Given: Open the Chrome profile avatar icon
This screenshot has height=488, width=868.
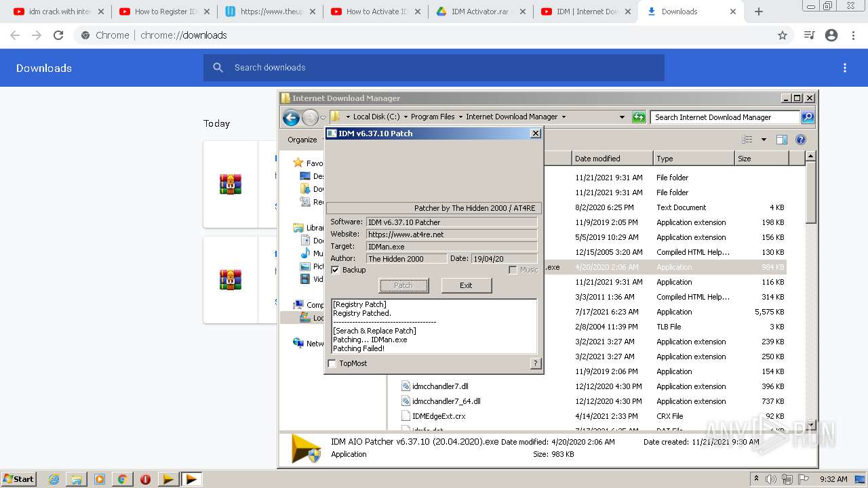Looking at the screenshot, I should [831, 35].
